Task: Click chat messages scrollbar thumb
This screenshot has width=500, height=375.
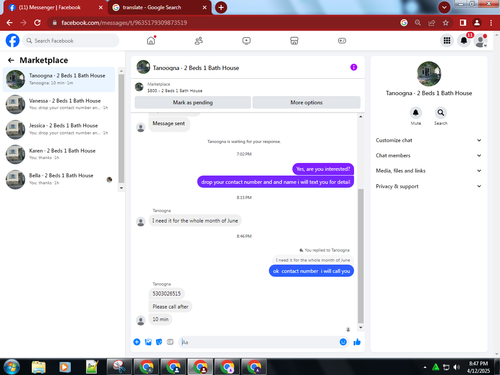Action: 361,255
